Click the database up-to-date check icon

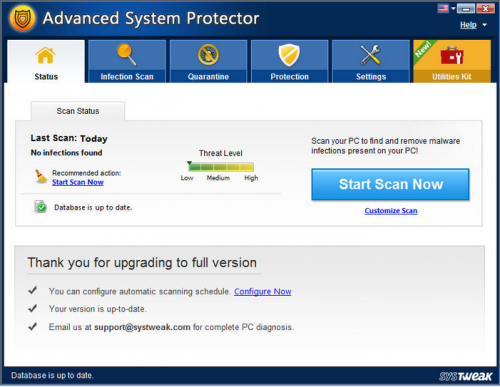click(40, 207)
